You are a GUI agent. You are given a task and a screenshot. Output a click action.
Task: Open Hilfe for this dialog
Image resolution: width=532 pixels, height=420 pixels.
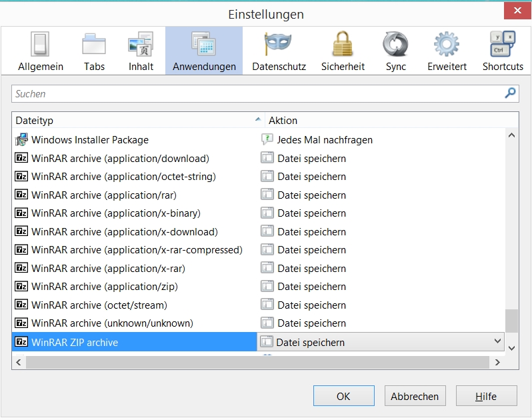pos(486,395)
